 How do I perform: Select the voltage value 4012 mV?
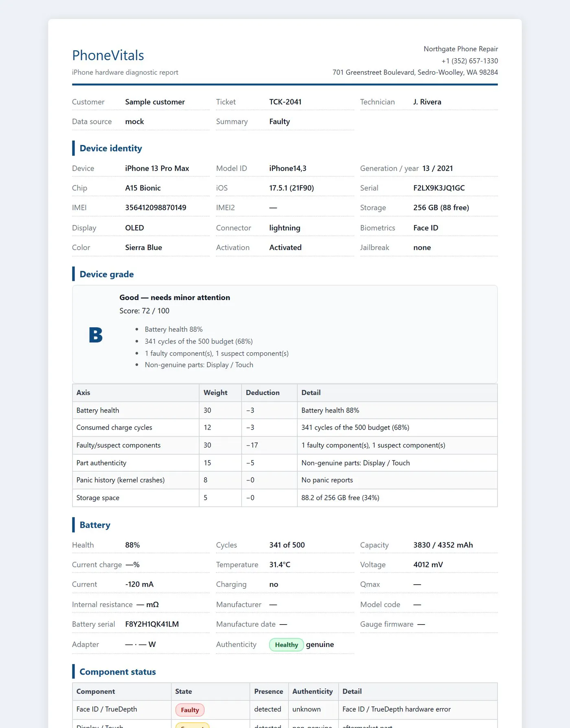428,564
